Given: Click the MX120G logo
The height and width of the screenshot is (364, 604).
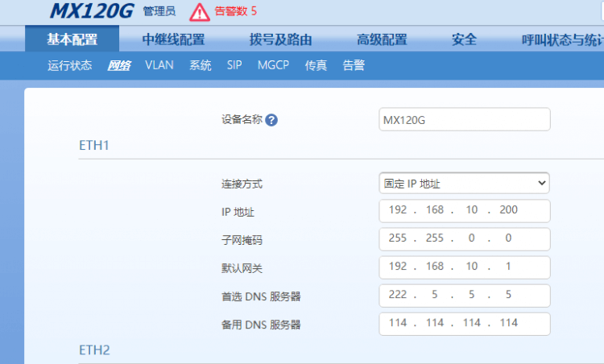Looking at the screenshot, I should click(91, 11).
